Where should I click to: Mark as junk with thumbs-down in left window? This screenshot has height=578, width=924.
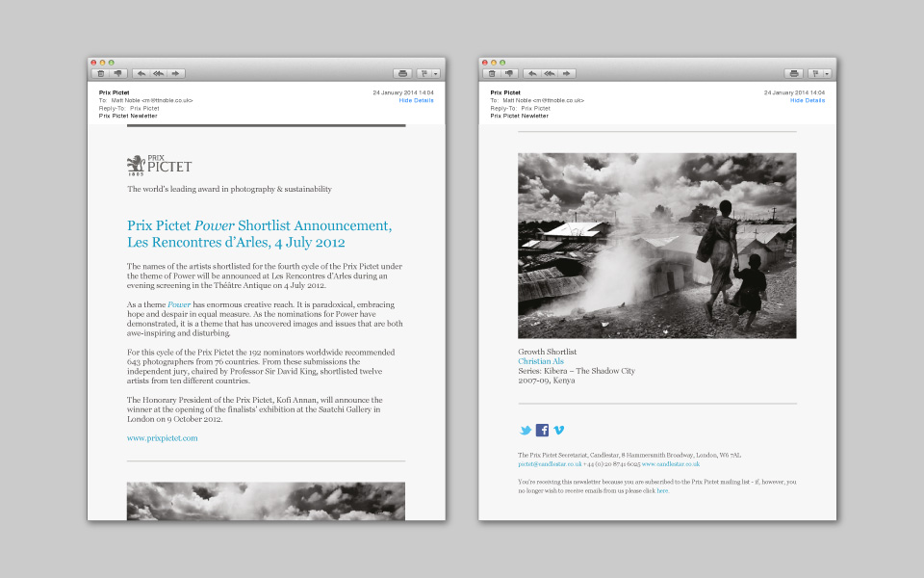[x=118, y=74]
